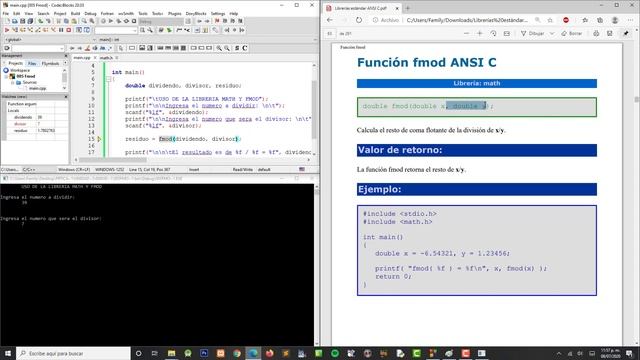Viewport: 640px width, 360px height.
Task: Click the Windows Start button
Action: 8,353
